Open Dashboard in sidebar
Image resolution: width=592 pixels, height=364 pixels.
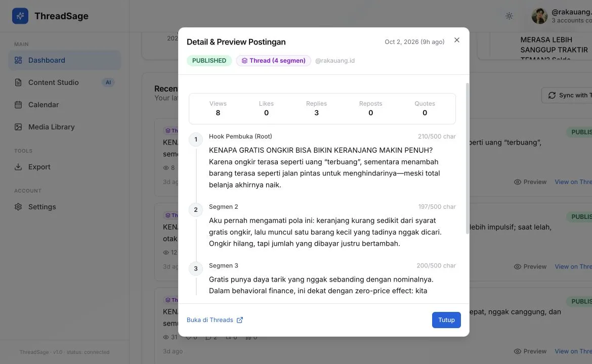(65, 60)
